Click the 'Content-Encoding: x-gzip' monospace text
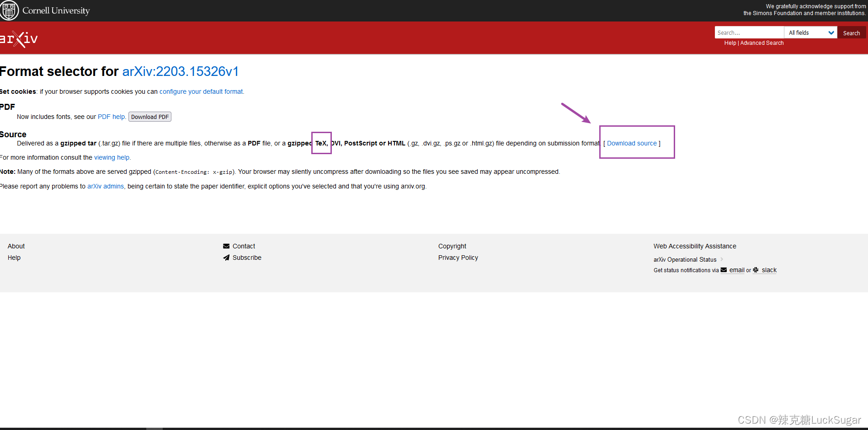Image resolution: width=868 pixels, height=430 pixels. click(194, 172)
